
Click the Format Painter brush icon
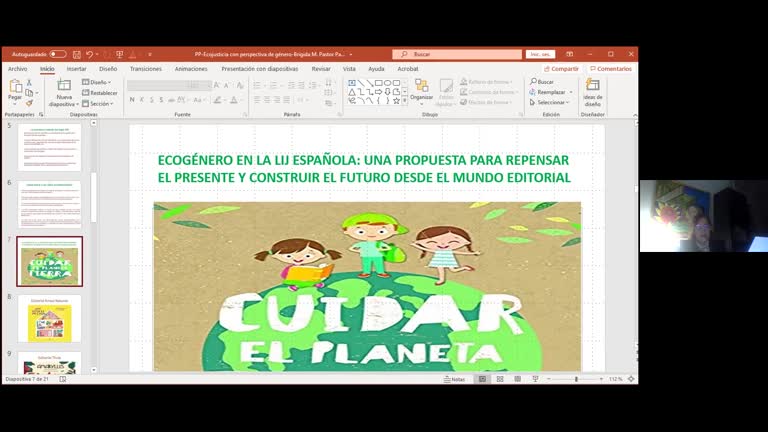29,103
